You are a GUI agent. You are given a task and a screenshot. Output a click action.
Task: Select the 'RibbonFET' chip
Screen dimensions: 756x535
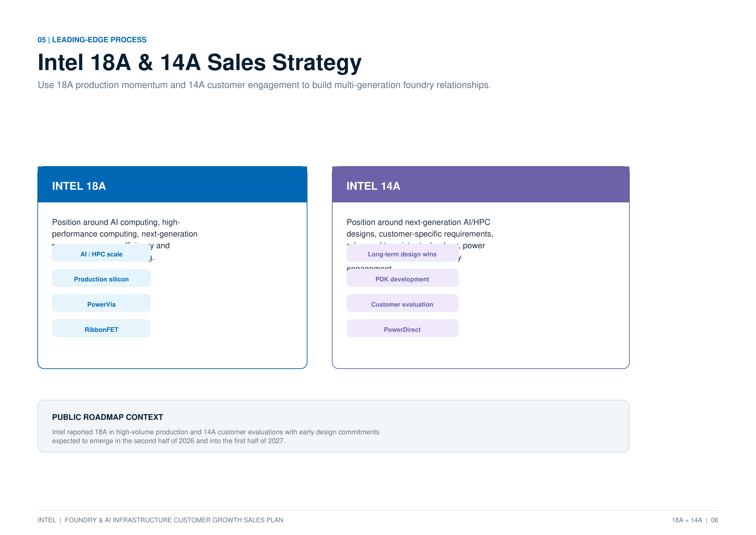(x=102, y=328)
